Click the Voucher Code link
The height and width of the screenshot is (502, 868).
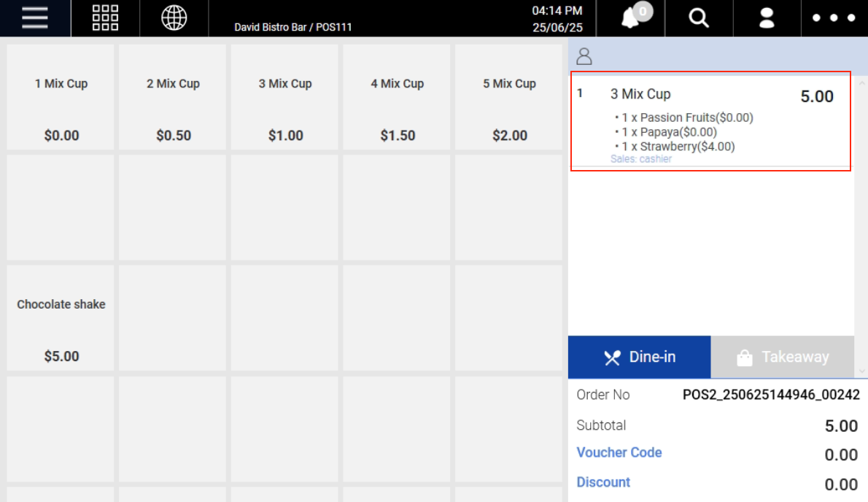[619, 452]
